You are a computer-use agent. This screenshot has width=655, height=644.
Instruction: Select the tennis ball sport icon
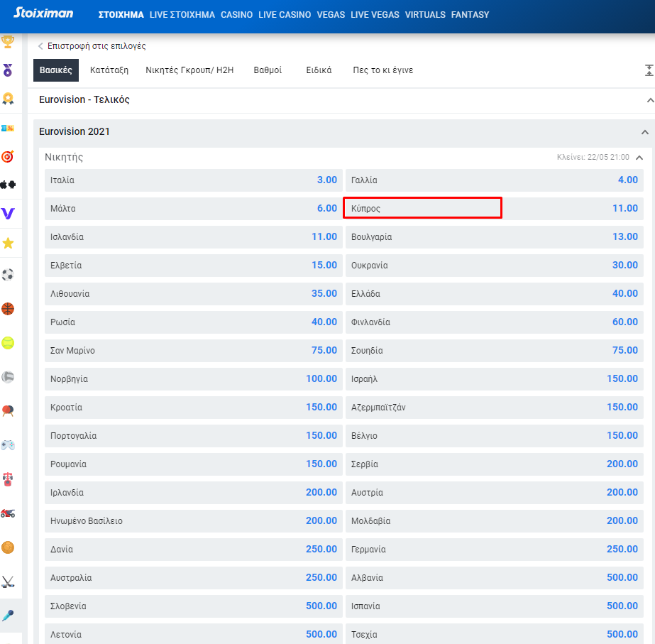8,343
